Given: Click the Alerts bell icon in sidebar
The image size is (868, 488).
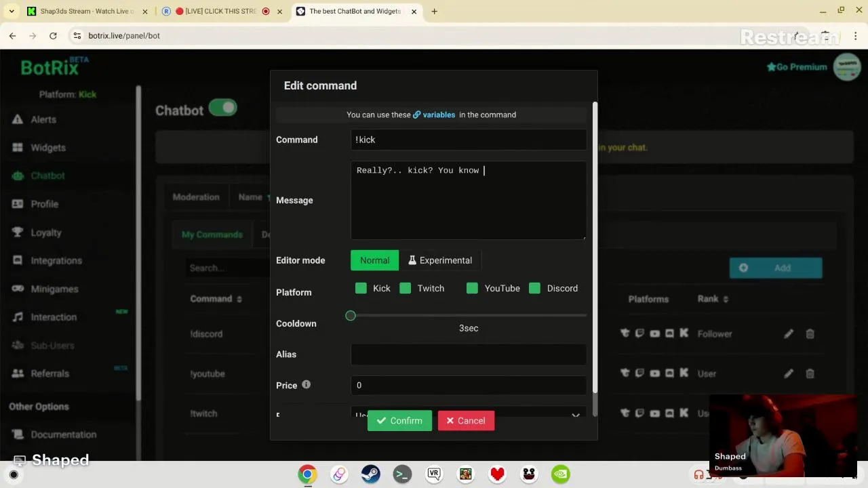Looking at the screenshot, I should [18, 119].
